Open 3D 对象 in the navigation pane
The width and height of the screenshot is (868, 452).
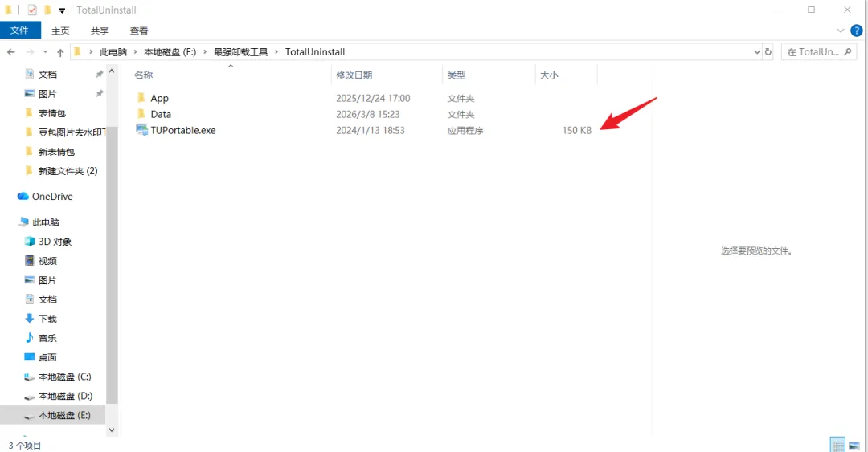point(55,242)
